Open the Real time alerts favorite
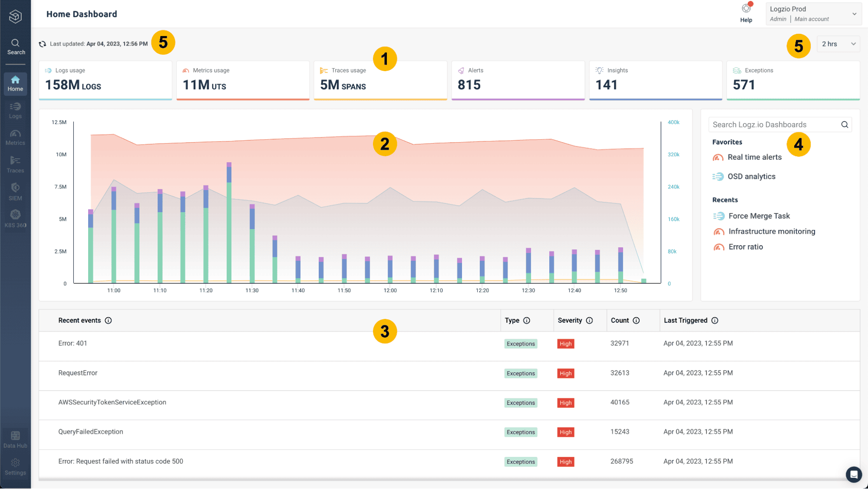This screenshot has width=868, height=489. pos(754,157)
